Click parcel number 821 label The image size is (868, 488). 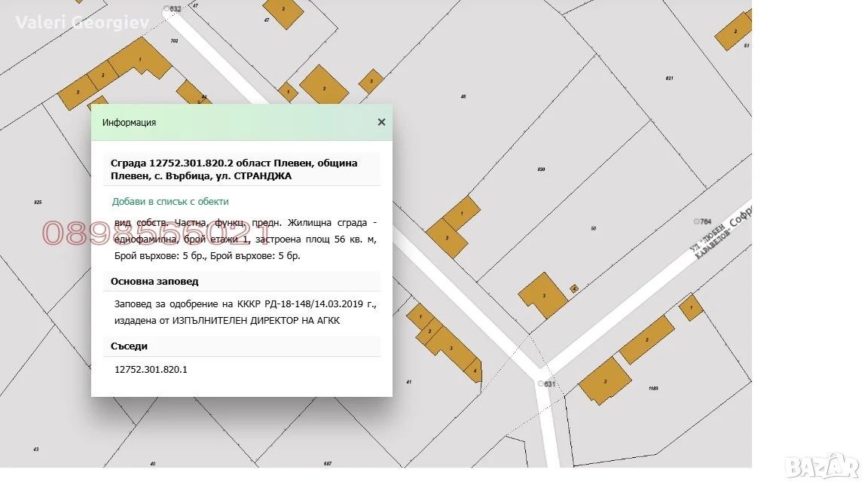click(x=669, y=78)
